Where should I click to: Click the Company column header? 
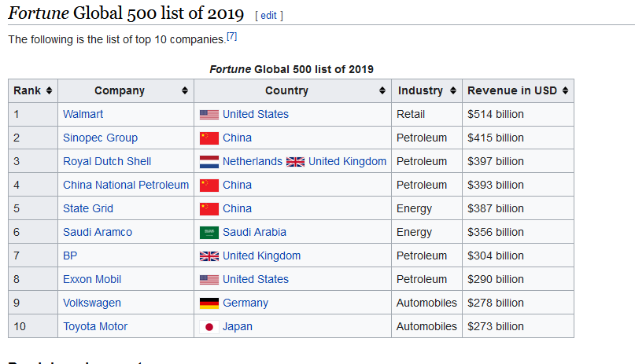point(126,90)
